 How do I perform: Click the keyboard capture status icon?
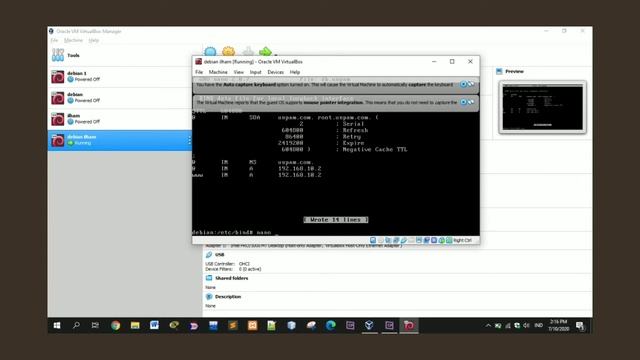pos(449,240)
